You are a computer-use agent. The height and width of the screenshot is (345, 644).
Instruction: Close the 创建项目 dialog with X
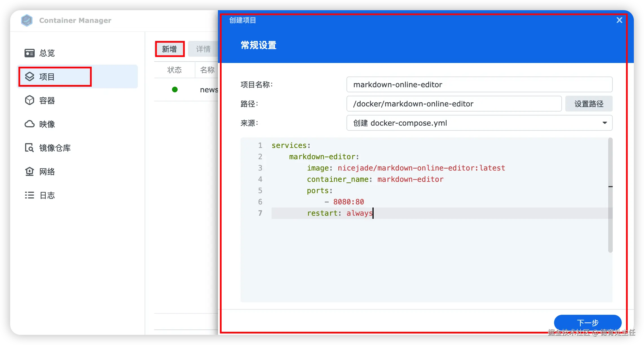pyautogui.click(x=619, y=20)
